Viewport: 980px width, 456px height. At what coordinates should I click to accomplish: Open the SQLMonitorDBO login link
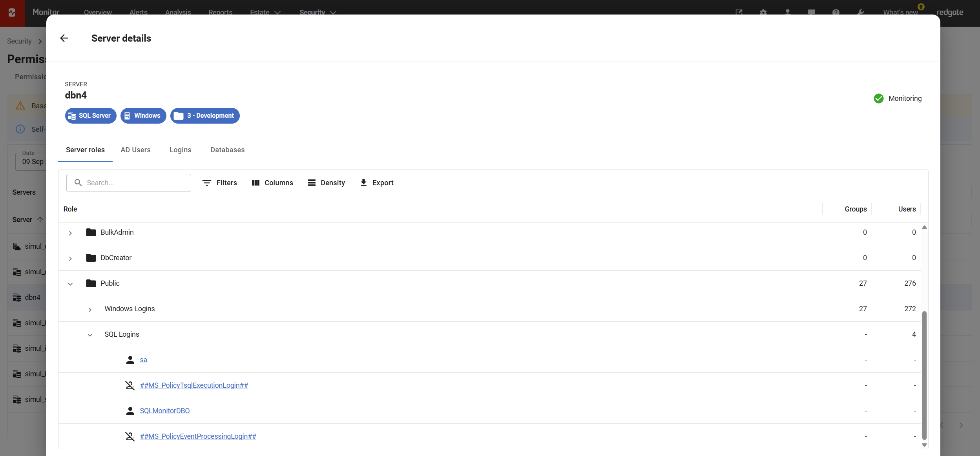(164, 411)
